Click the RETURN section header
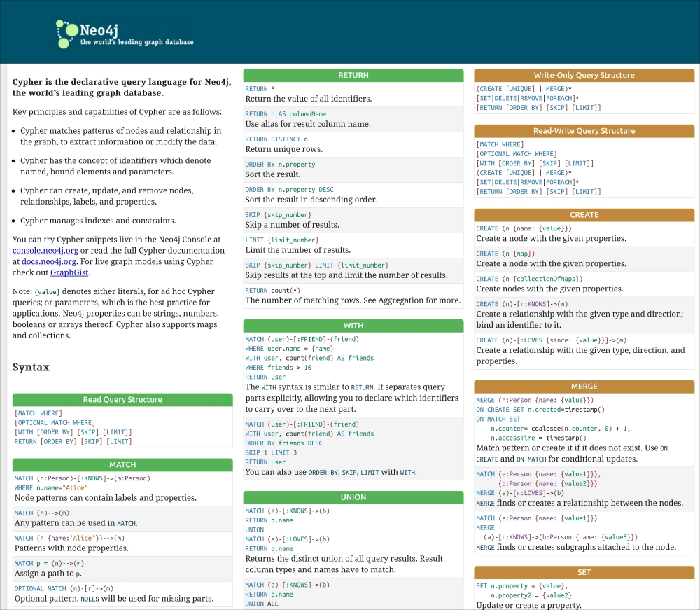 (x=353, y=75)
